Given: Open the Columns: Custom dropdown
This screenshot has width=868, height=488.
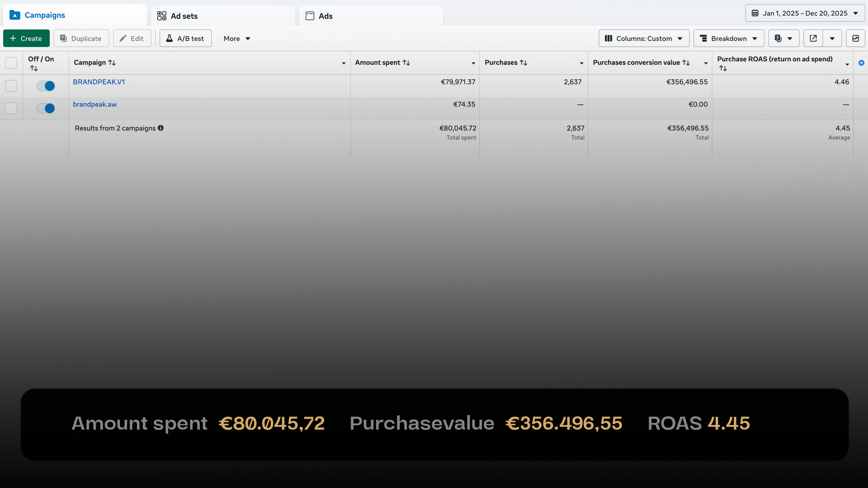Looking at the screenshot, I should [x=644, y=38].
